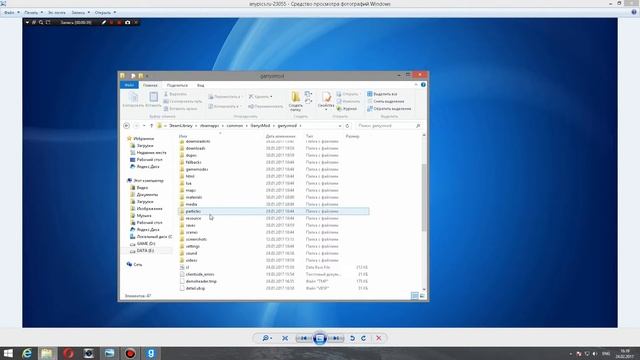Switch to details view icon in status bar

coord(414,296)
